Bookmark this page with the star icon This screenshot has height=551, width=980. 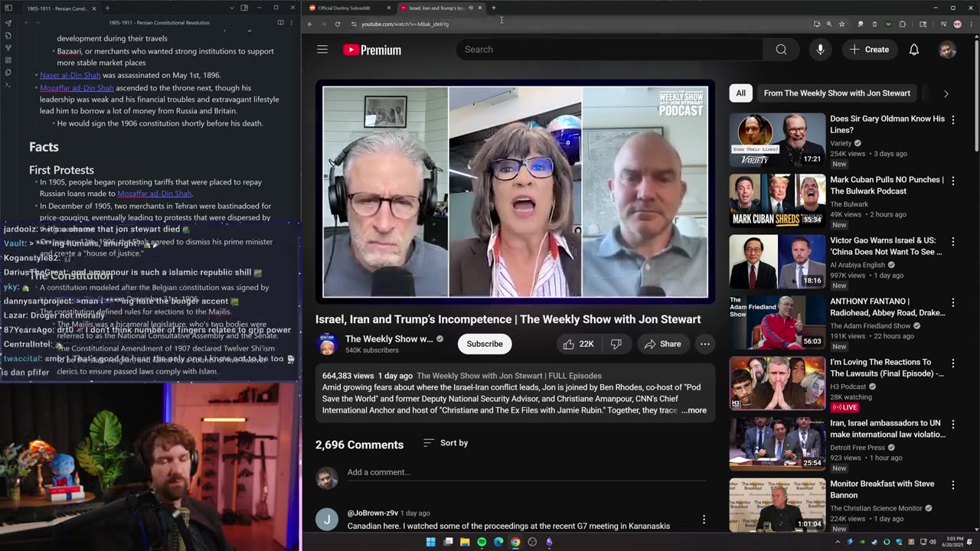[841, 24]
